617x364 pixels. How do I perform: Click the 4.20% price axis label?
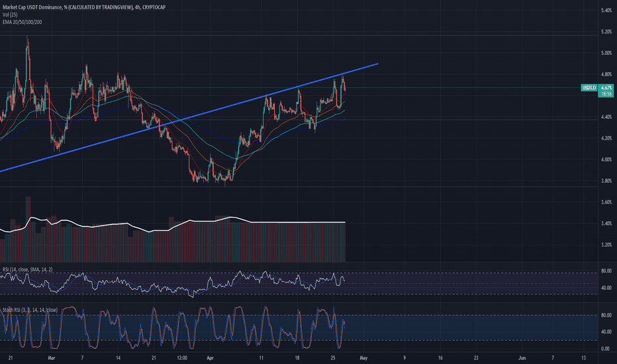pyautogui.click(x=606, y=138)
